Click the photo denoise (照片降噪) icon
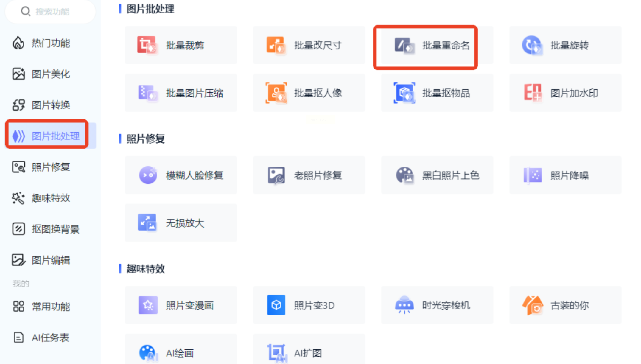Screen dimensions: 641x364 click(x=532, y=175)
